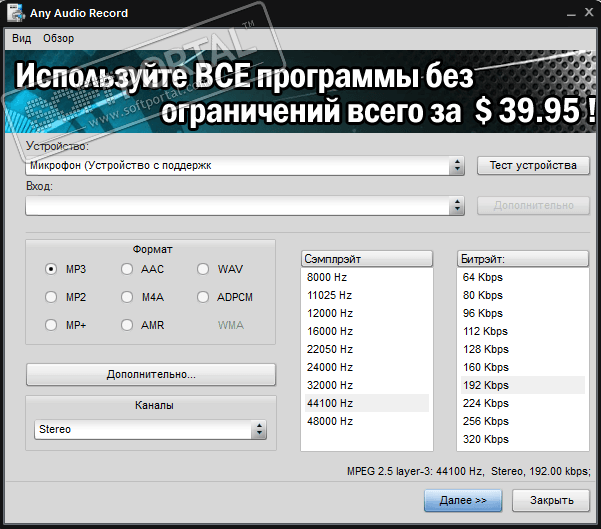Open the Вход input dropdown
Image resolution: width=601 pixels, height=529 pixels.
click(245, 206)
